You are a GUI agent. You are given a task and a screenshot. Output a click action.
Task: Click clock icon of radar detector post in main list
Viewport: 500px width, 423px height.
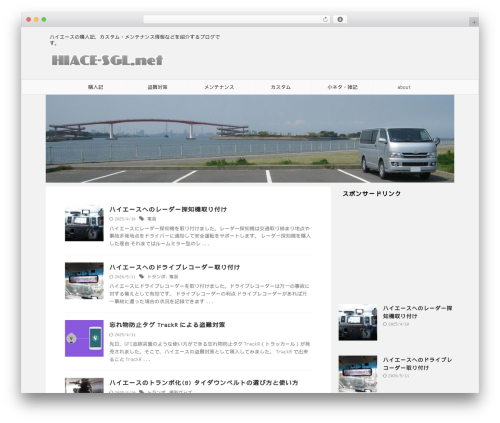click(x=111, y=219)
